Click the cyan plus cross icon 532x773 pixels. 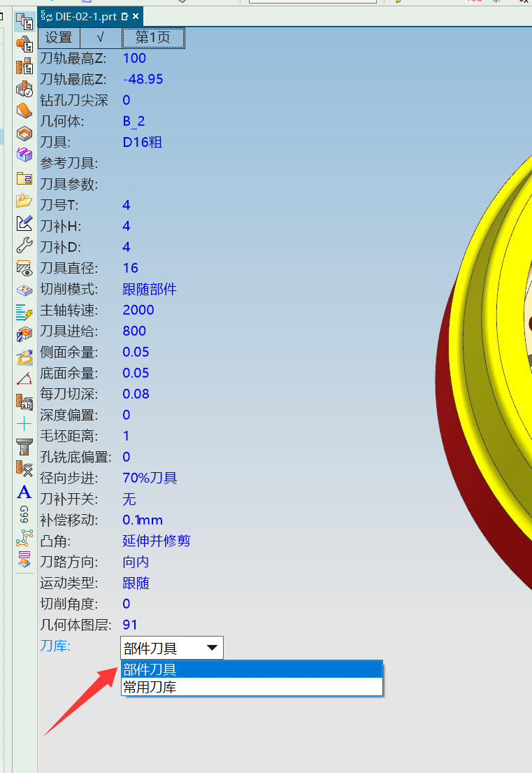pyautogui.click(x=24, y=424)
